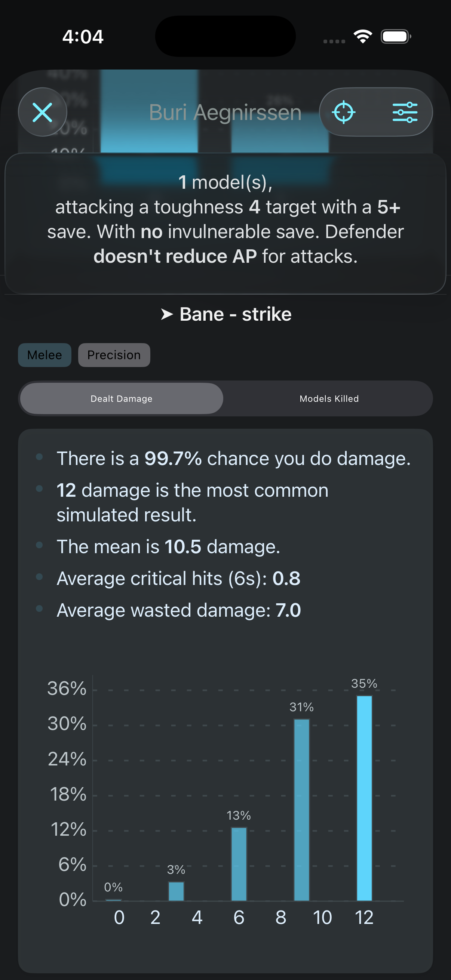The width and height of the screenshot is (451, 980).
Task: Switch to the Models Killed tab
Action: pos(329,399)
